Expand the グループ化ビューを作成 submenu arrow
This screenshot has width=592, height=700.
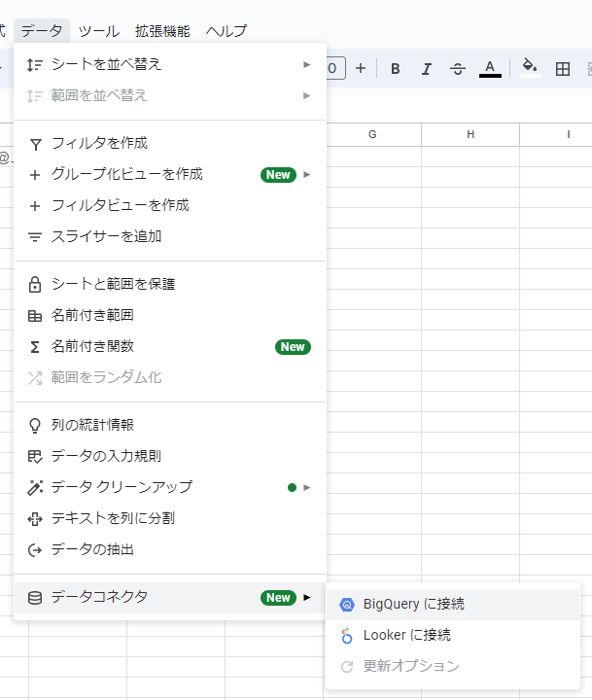307,175
